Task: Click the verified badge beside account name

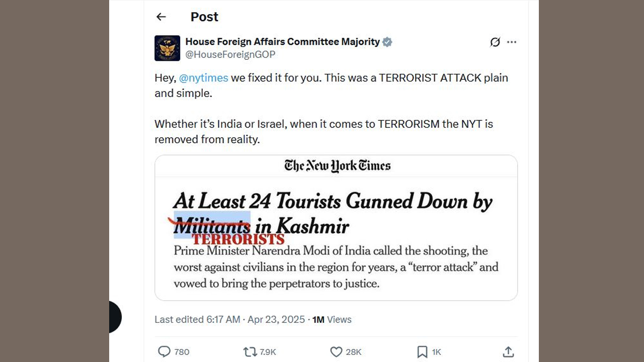Action: click(387, 42)
